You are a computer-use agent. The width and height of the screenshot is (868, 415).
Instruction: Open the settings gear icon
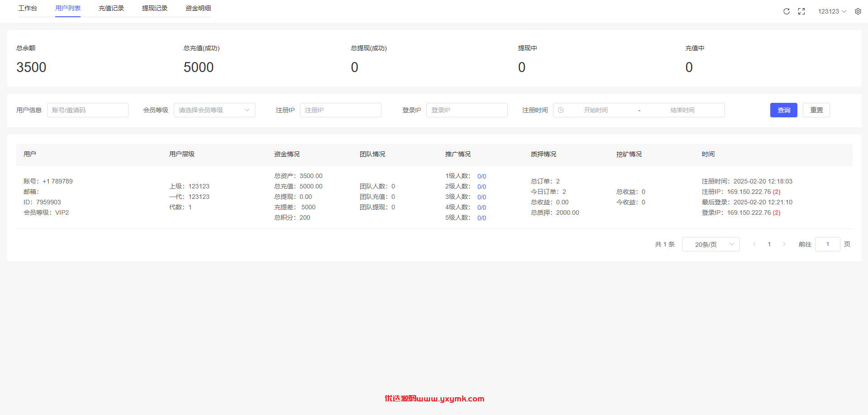tap(858, 11)
